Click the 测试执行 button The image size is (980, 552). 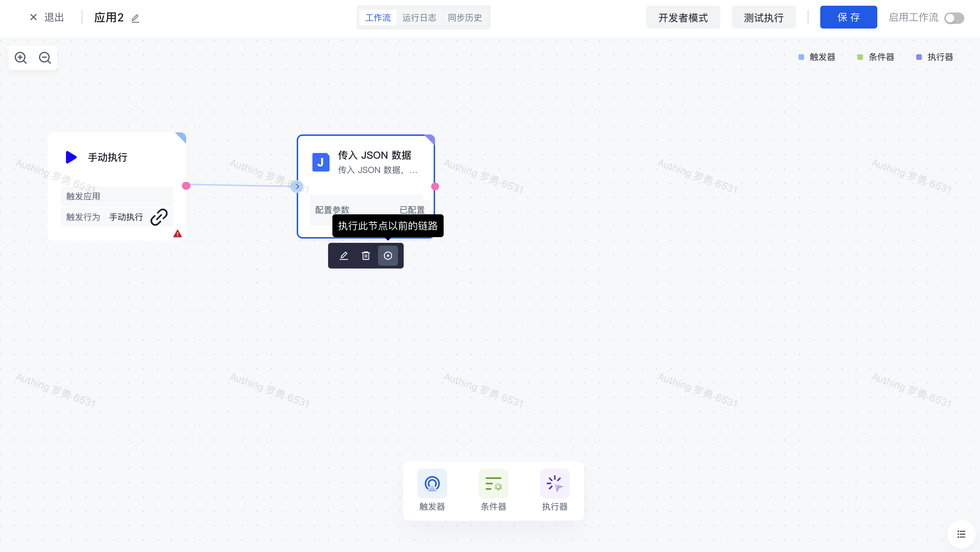tap(763, 17)
